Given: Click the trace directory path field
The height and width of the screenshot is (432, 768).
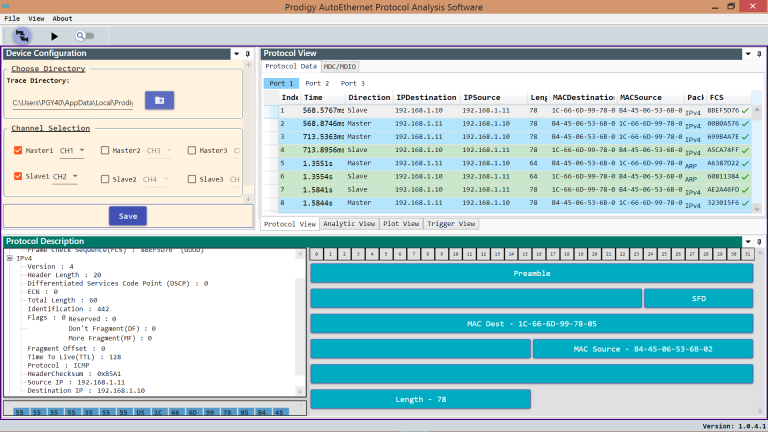Looking at the screenshot, I should [x=72, y=103].
